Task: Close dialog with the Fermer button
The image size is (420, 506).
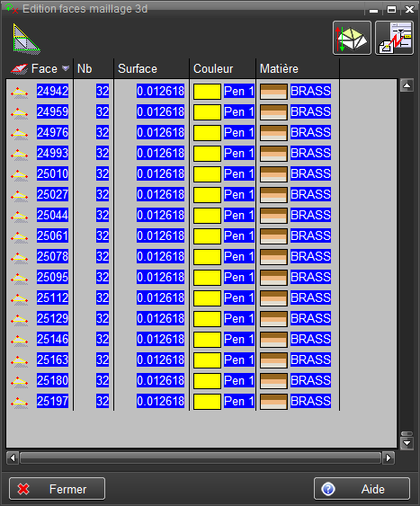Action: pyautogui.click(x=58, y=489)
